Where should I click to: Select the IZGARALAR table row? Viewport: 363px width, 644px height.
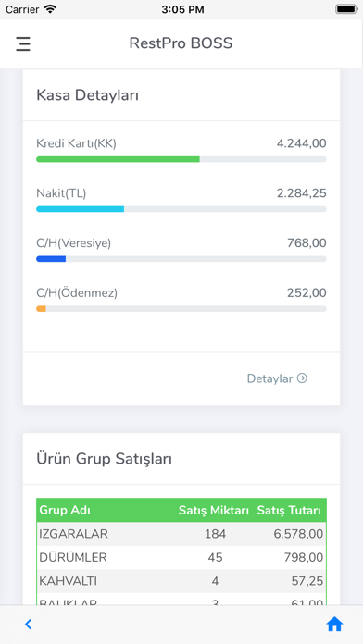click(181, 534)
